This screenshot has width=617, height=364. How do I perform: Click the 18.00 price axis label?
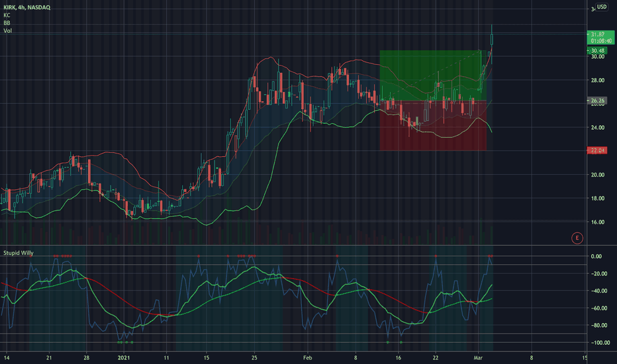[x=598, y=199]
